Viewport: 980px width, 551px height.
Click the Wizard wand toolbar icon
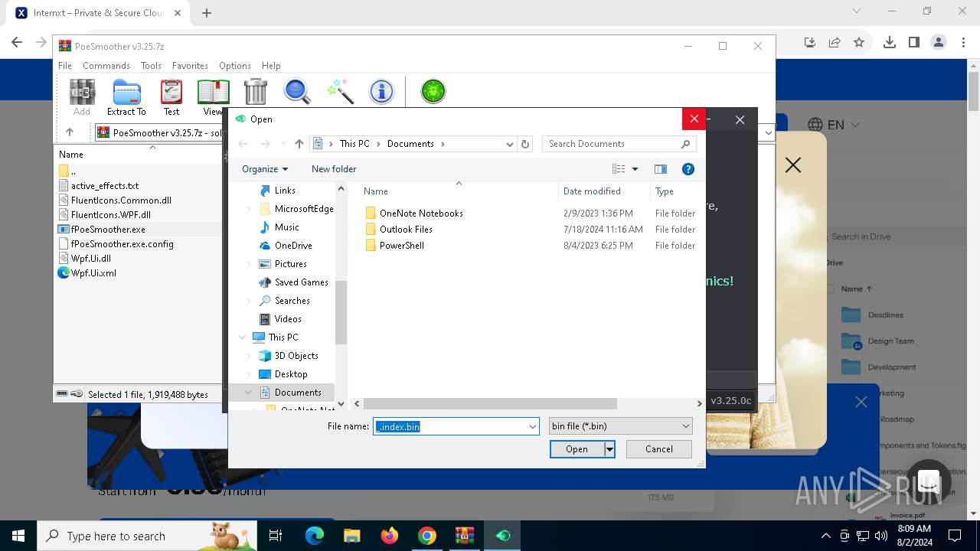[340, 92]
